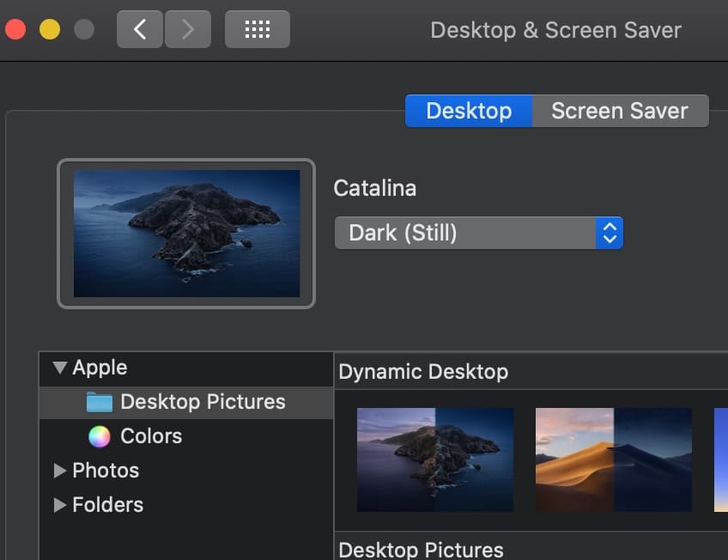
Task: Collapse the Apple section disclosure triangle
Action: point(59,368)
